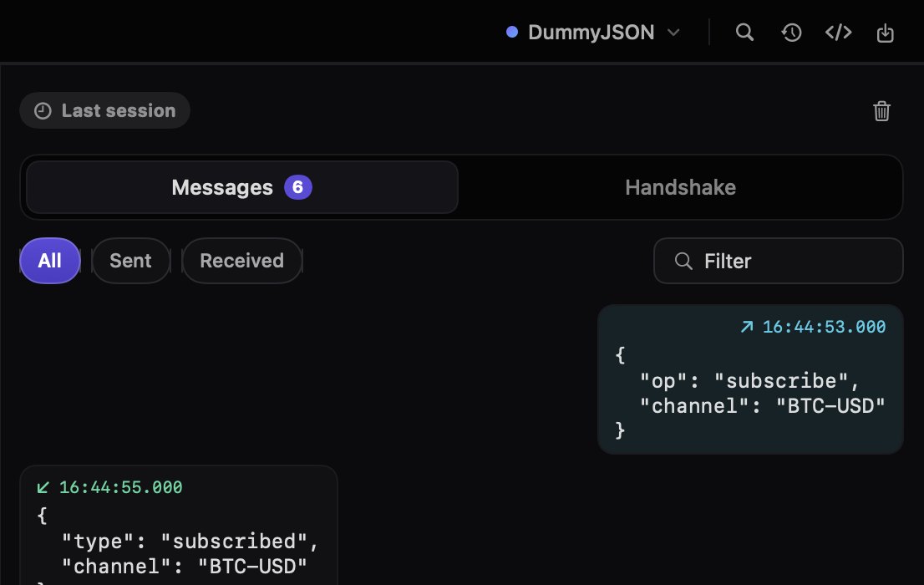
Task: Select the "op": "subscribe" line
Action: click(x=749, y=381)
